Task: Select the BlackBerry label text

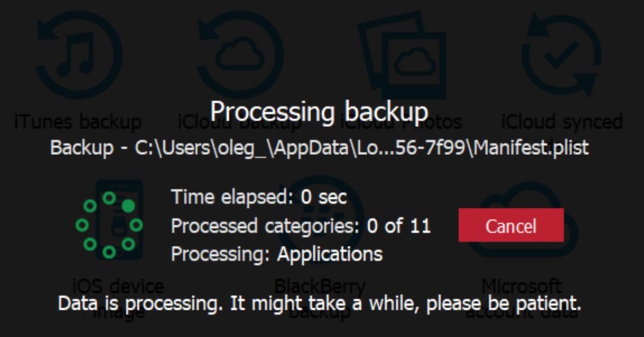Action: (x=320, y=286)
